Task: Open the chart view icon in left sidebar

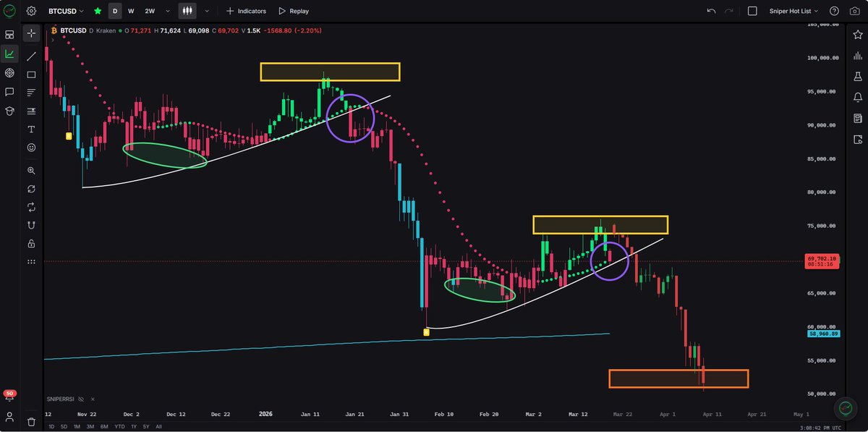Action: [9, 54]
